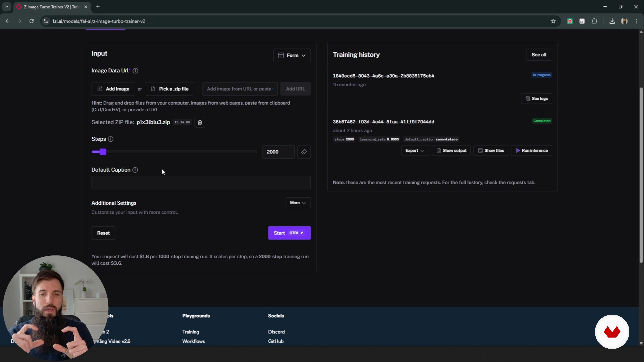Image resolution: width=644 pixels, height=362 pixels.
Task: Open the tab search dropdown arrow
Action: coord(7,7)
